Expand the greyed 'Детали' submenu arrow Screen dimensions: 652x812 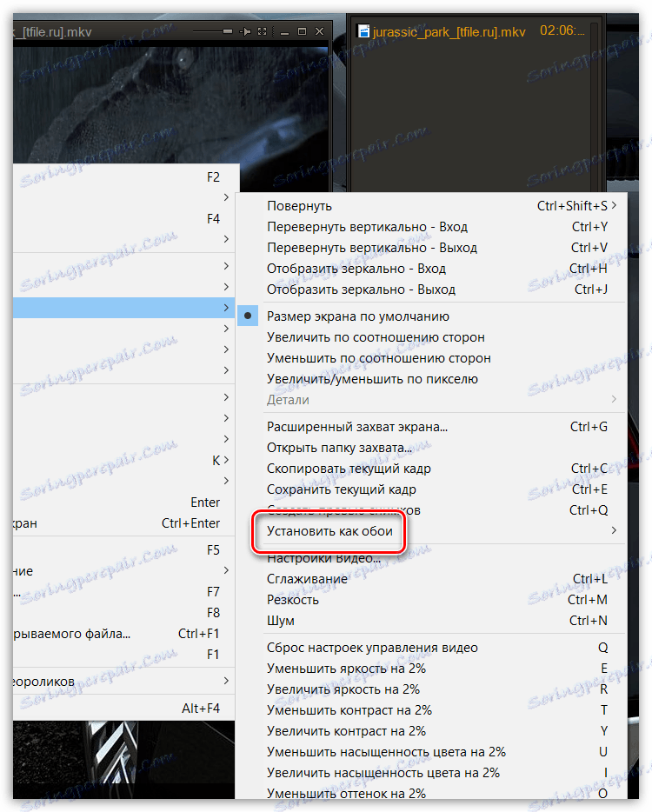[x=615, y=399]
